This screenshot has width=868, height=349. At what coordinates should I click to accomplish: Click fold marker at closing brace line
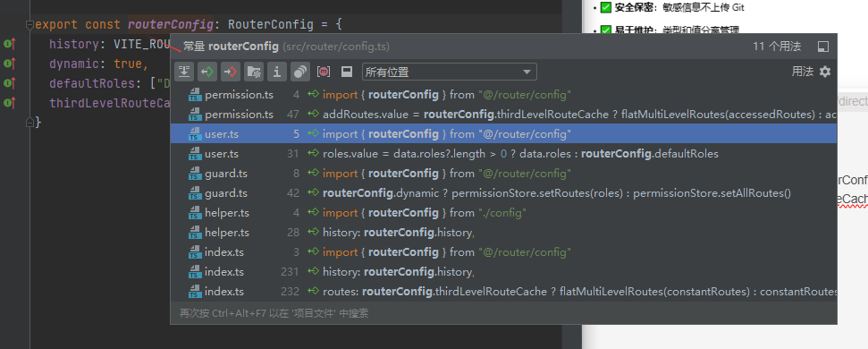pos(29,123)
